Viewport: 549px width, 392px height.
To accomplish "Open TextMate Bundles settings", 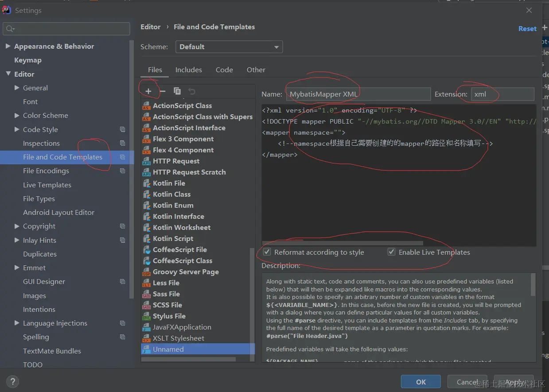I will (52, 351).
